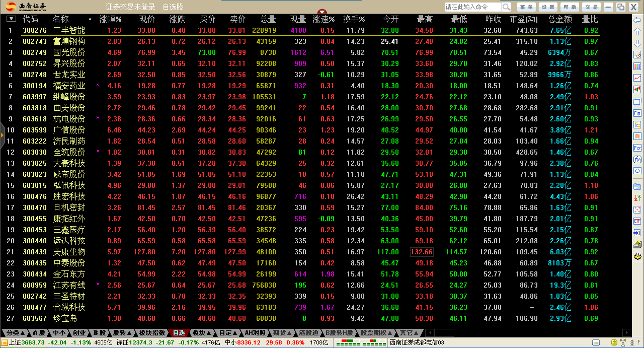Open the f(x) formula icon in sidebar
644x348 pixels.
click(x=637, y=160)
